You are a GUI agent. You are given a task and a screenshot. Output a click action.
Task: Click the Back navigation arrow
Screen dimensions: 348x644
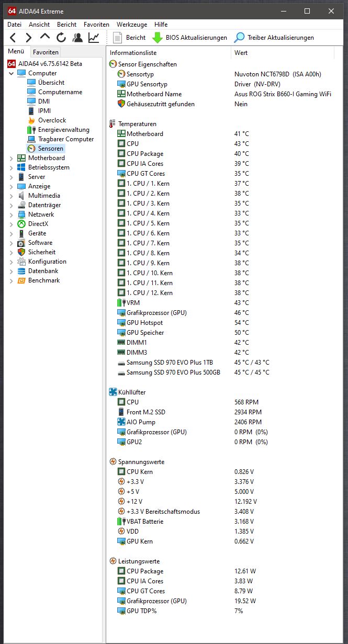[13, 38]
